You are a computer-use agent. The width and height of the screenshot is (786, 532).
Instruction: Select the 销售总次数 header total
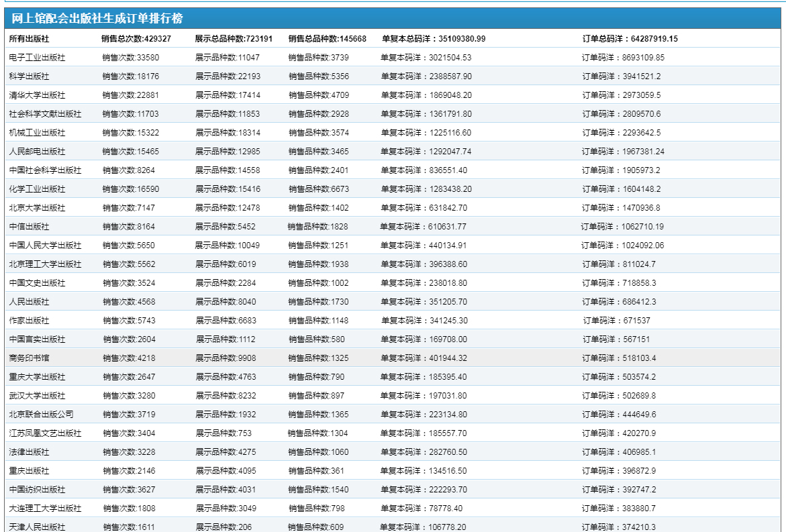coord(136,39)
